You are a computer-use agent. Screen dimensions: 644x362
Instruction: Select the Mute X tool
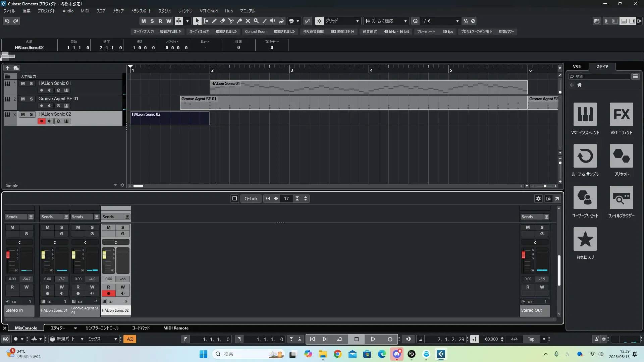248,21
